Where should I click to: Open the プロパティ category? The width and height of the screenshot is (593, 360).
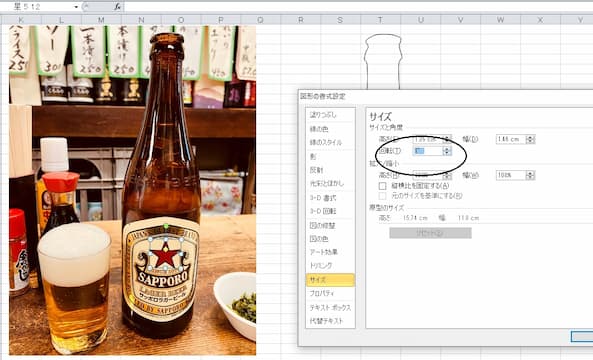click(330, 293)
